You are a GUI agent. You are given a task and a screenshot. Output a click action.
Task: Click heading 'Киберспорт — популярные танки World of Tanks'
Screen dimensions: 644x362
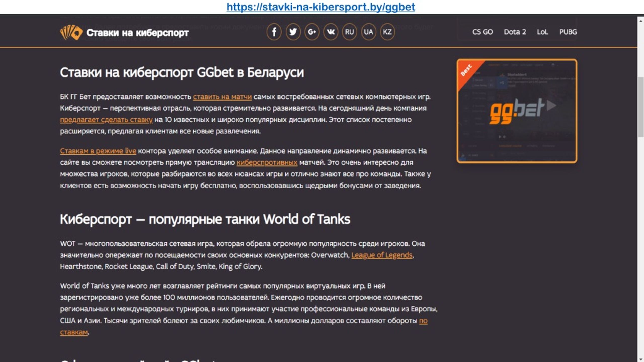click(205, 219)
